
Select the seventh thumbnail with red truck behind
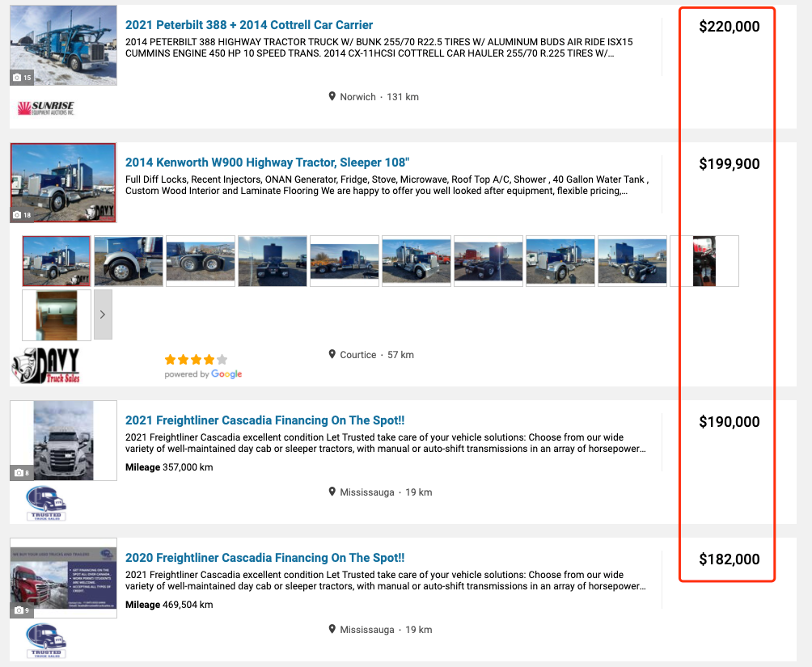pos(488,261)
